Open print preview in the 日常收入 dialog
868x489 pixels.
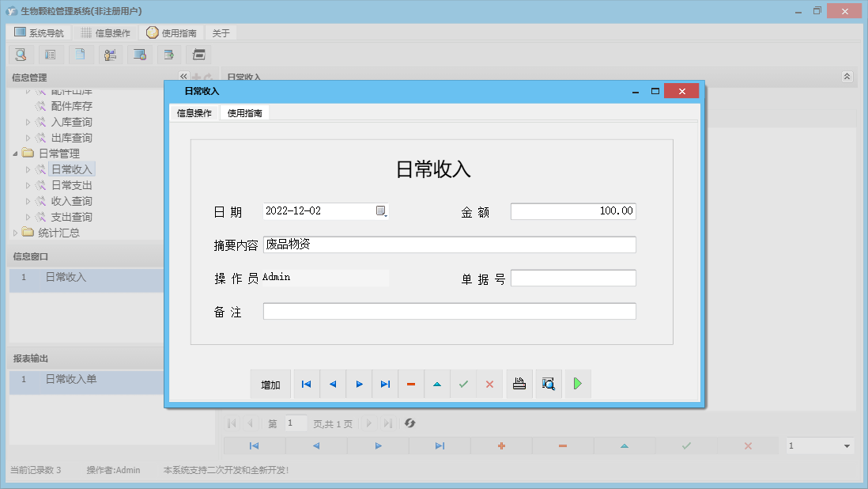click(x=548, y=384)
